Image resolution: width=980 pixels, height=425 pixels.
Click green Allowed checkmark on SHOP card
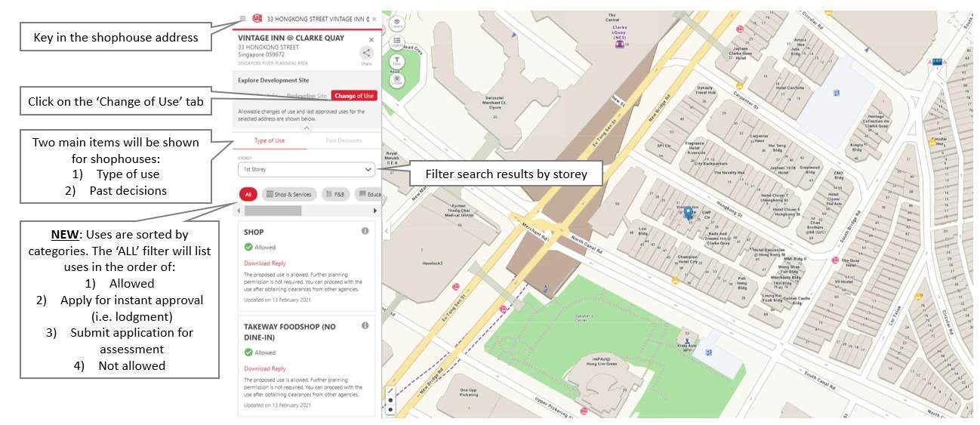(x=248, y=247)
